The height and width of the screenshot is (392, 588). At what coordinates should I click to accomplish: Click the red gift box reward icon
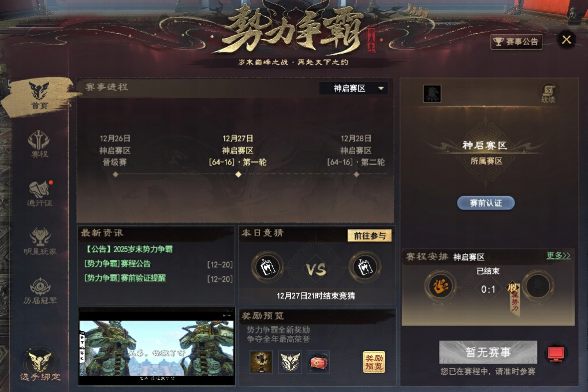pyautogui.click(x=318, y=362)
